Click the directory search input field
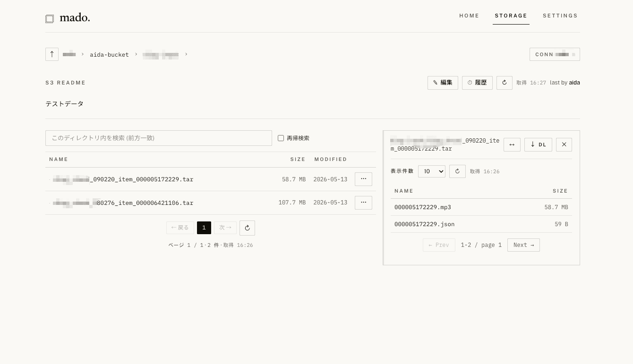The height and width of the screenshot is (364, 633). [159, 138]
